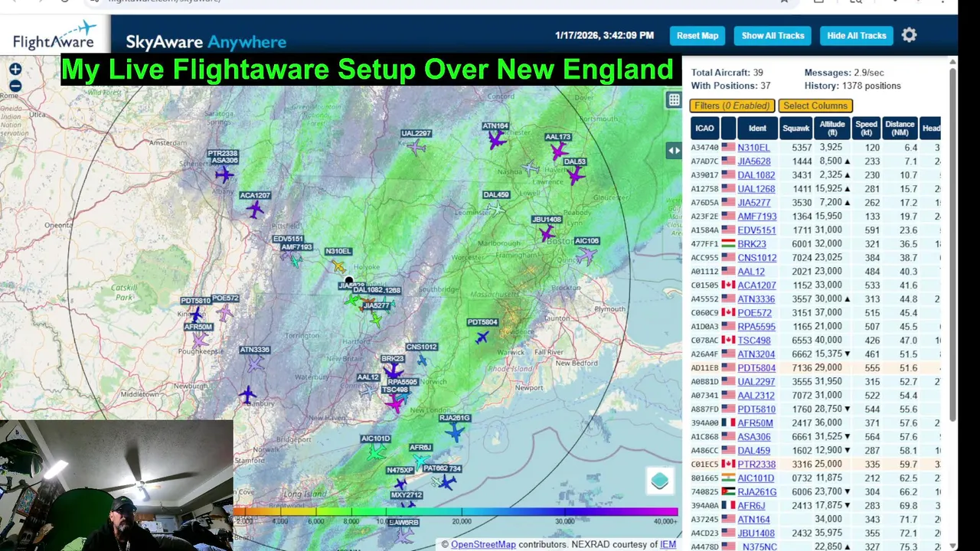Zoom in with the map plus button
Viewport: 980px width, 551px height.
point(15,70)
